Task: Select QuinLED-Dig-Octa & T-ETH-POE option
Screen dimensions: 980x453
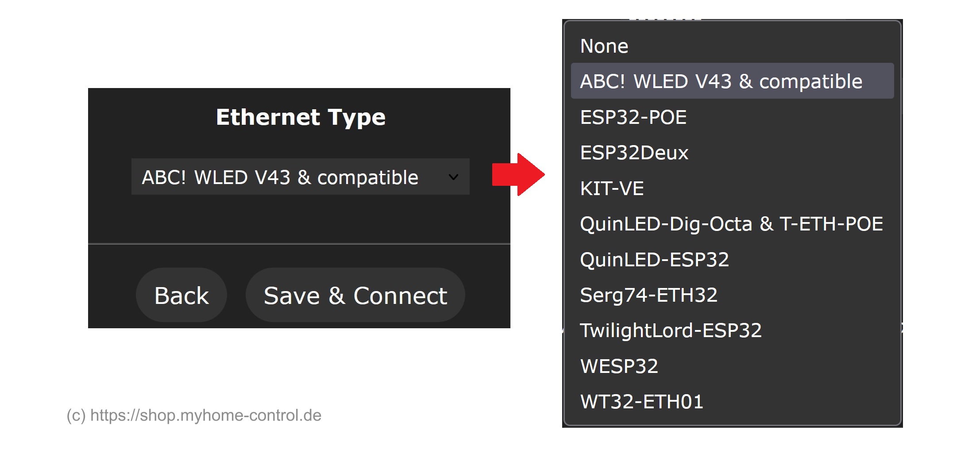Action: 732,224
